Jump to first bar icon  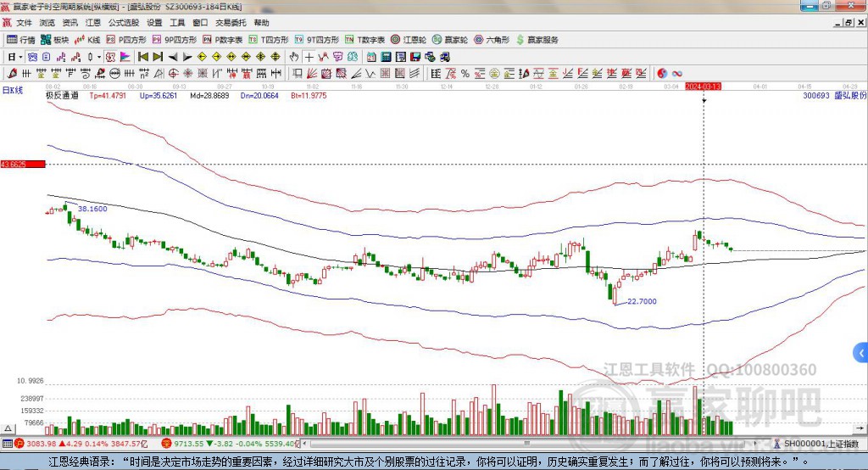coord(143,57)
